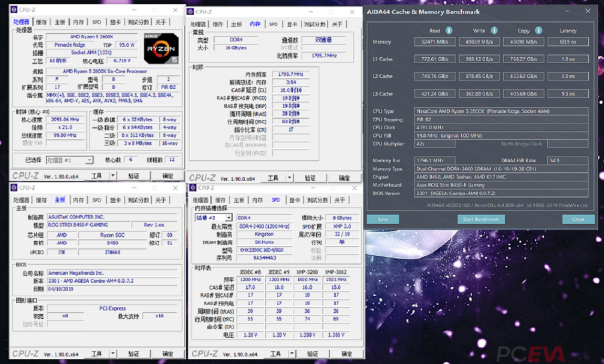
Task: Expand the 工具 arrow in the SPD window
Action: tap(291, 353)
